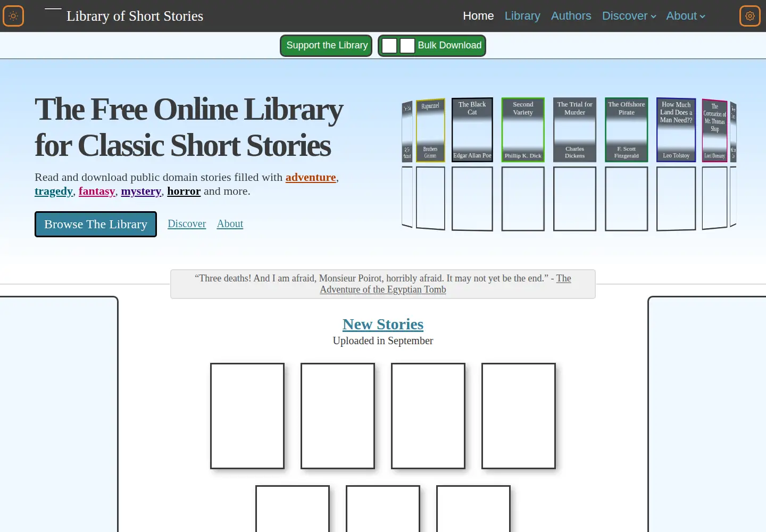Open The Black Cat book cover
Image resolution: width=766 pixels, height=532 pixels.
[x=472, y=130]
